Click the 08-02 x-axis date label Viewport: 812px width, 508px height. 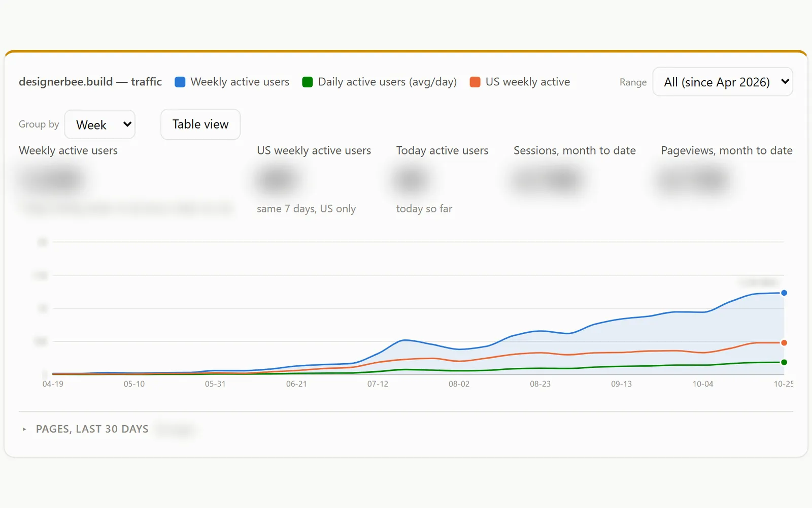(459, 384)
